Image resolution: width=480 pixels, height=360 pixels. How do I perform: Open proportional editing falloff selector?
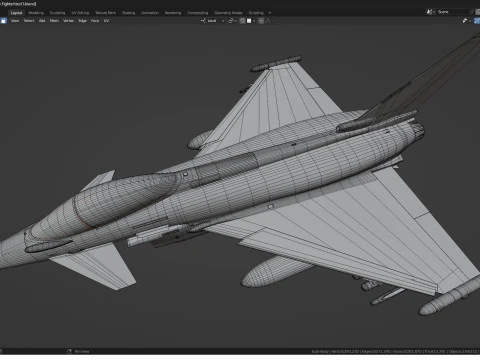click(x=268, y=21)
